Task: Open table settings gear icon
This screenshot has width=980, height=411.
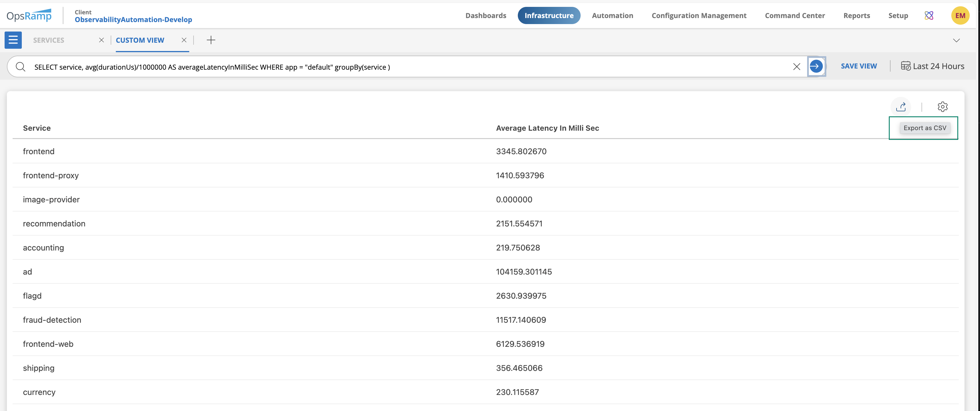Action: click(x=942, y=107)
